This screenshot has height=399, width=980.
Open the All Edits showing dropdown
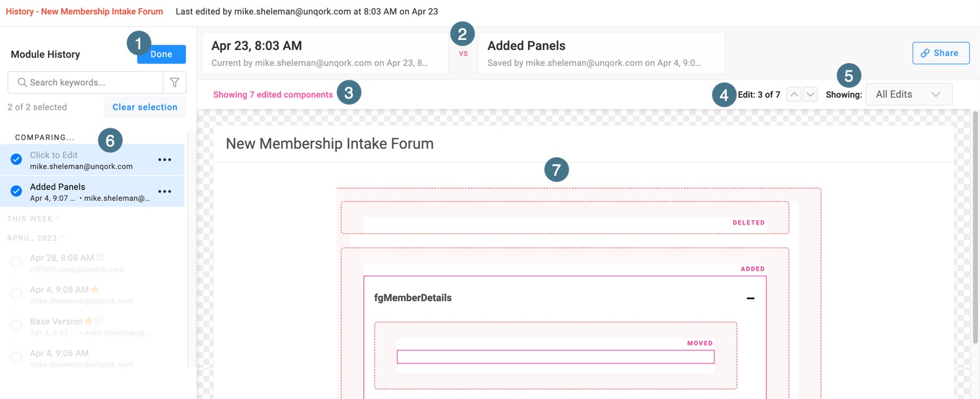[909, 94]
